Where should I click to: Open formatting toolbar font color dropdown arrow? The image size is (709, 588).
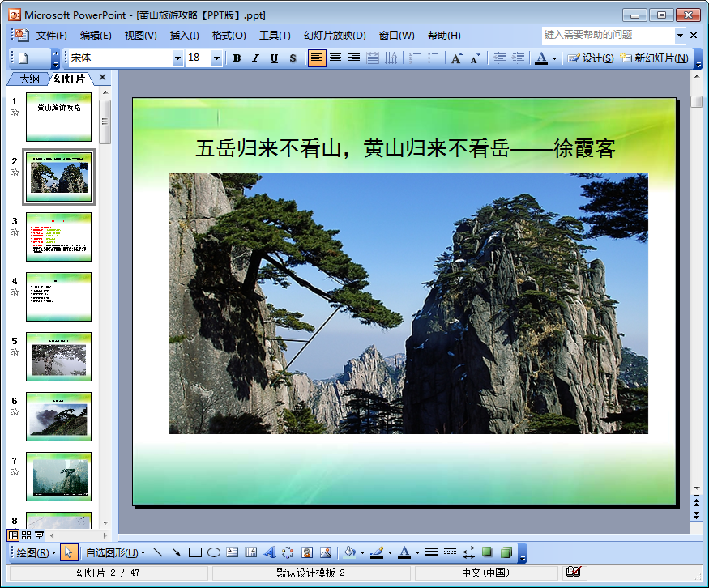[554, 58]
